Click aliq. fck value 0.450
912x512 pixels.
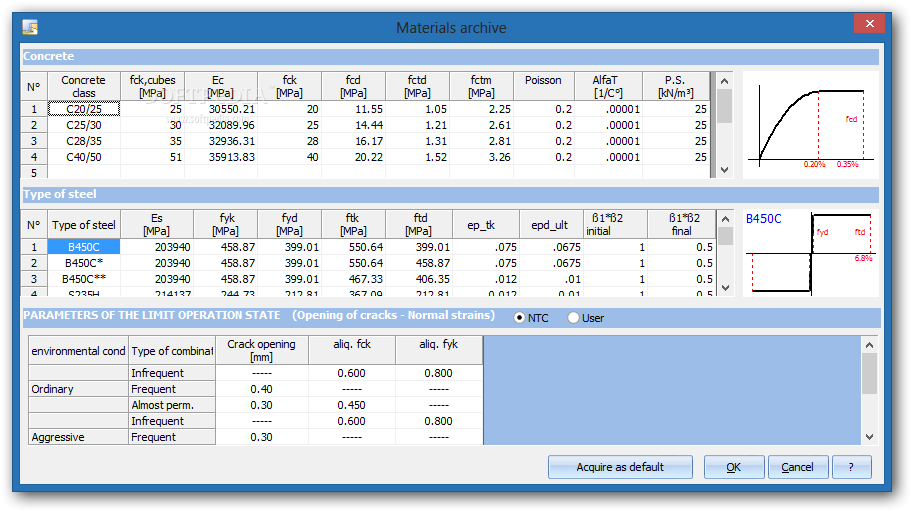pos(351,405)
